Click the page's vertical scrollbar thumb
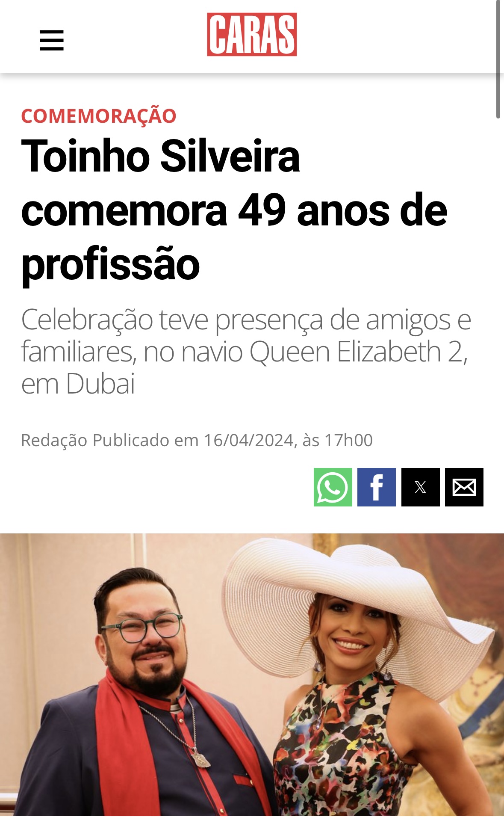Viewport: 504px width, 820px height. click(498, 59)
